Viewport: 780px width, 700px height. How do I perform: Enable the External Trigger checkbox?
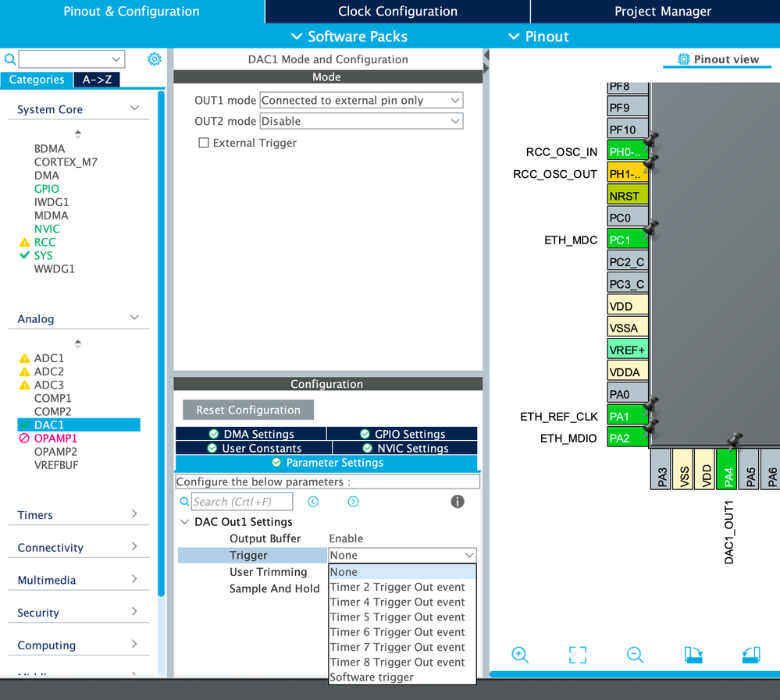coord(204,143)
